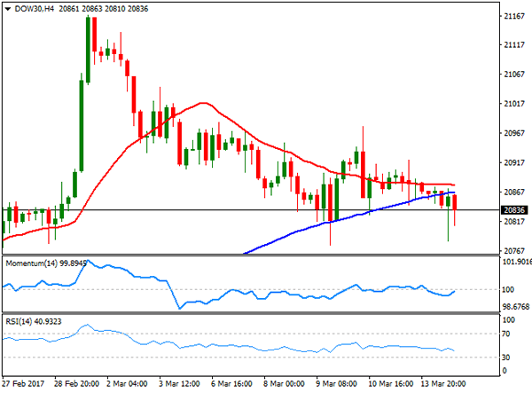Click the RSI 30 level label

pos(506,358)
